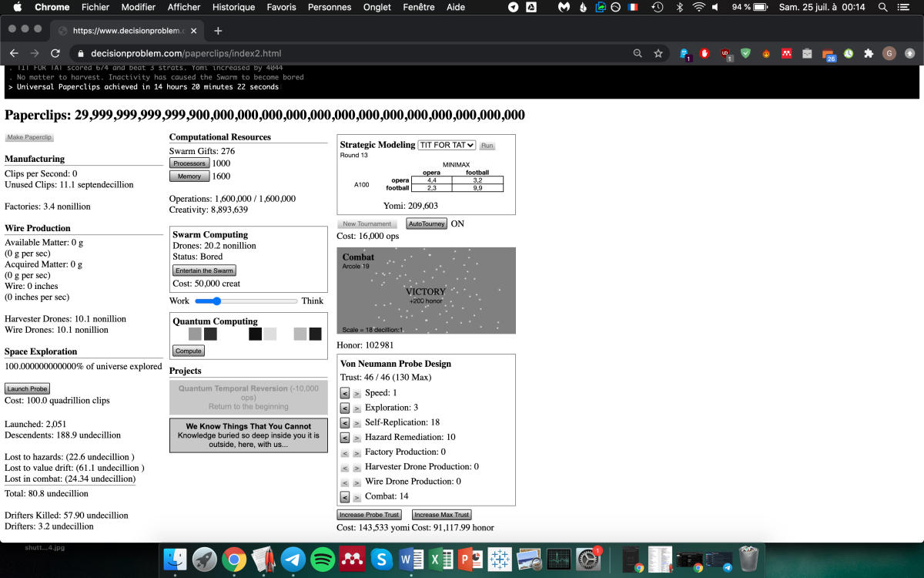Disable the AutoTourney option
The height and width of the screenshot is (578, 924).
tap(426, 223)
